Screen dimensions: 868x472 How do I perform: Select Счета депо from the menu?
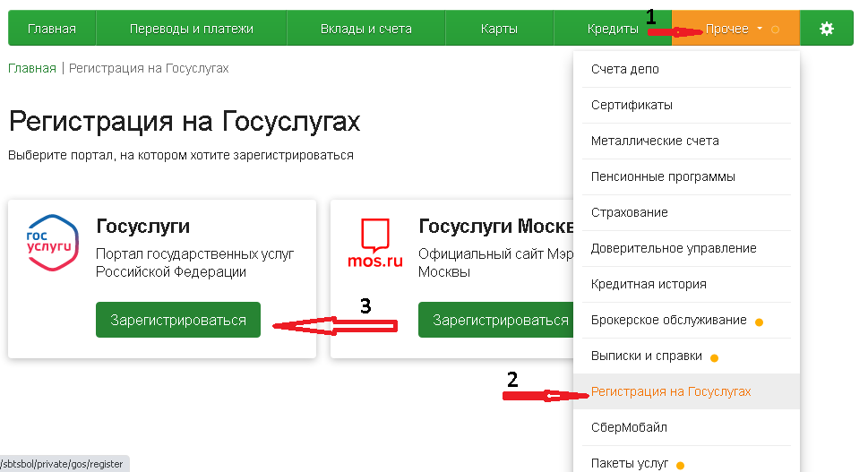pos(686,69)
